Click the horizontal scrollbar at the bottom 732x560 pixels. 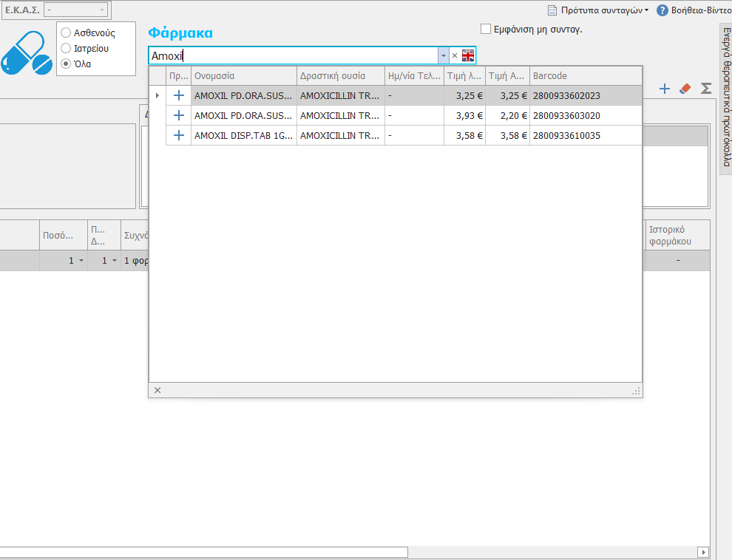[203, 552]
